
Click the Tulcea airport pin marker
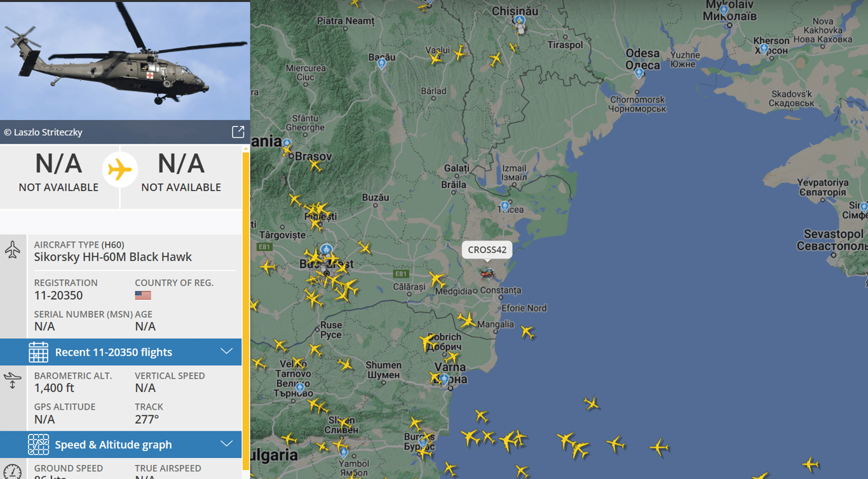(505, 206)
